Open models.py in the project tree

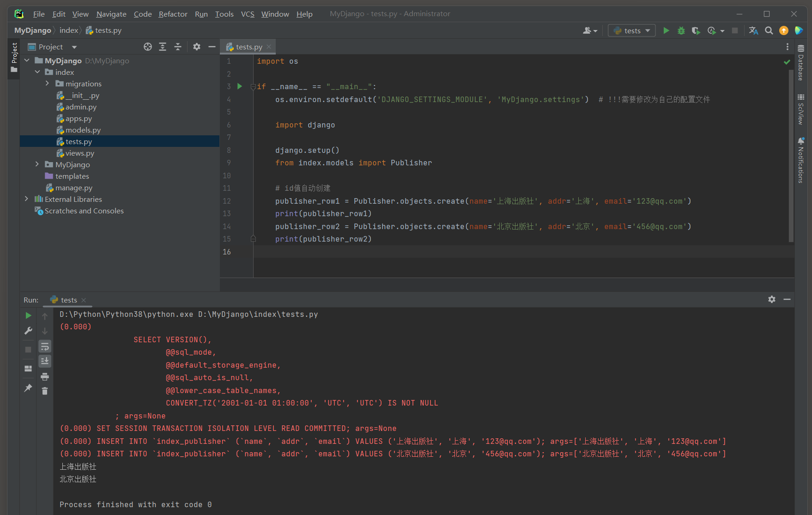(83, 130)
